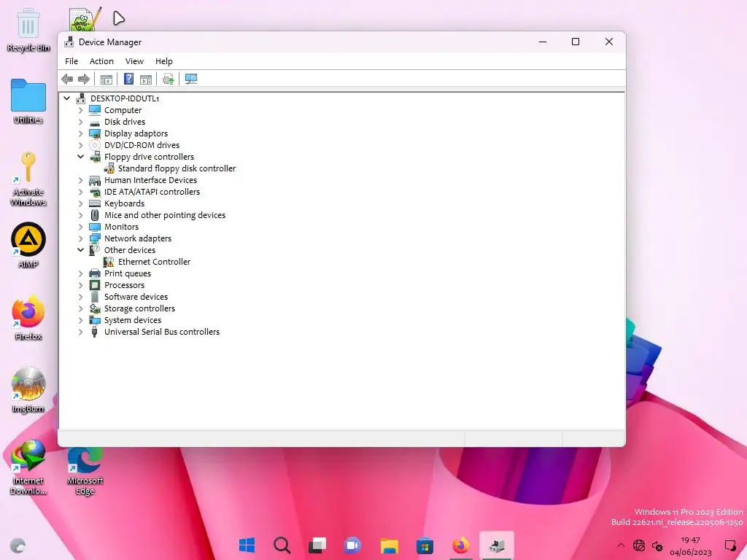Image resolution: width=747 pixels, height=560 pixels.
Task: Open taskbar Search magnifier
Action: point(282,545)
